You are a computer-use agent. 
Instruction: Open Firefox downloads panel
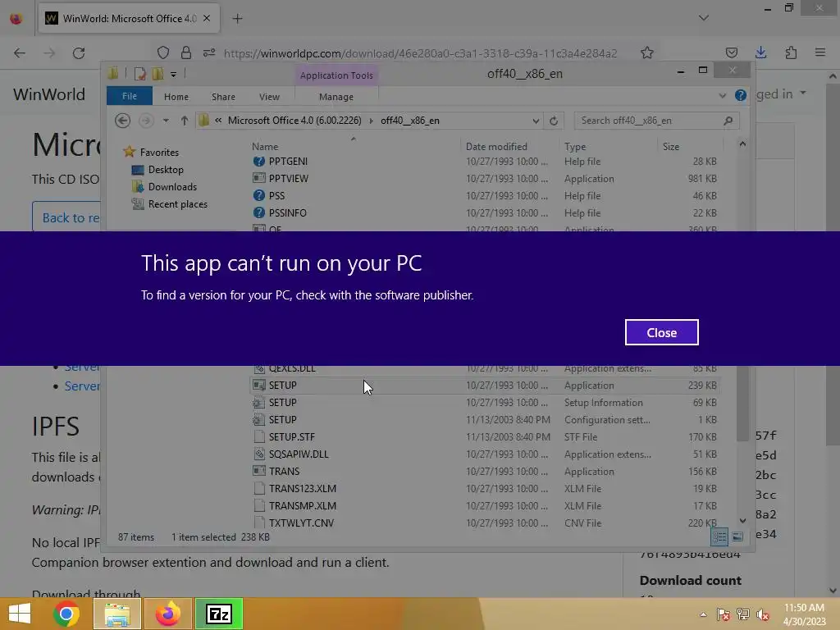coord(760,52)
